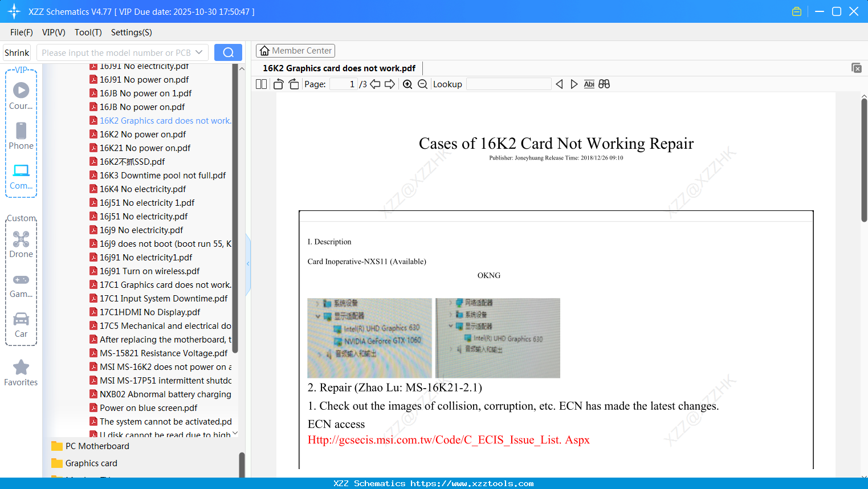Select highlighted 16K2 Graphics card does not work file

(161, 121)
